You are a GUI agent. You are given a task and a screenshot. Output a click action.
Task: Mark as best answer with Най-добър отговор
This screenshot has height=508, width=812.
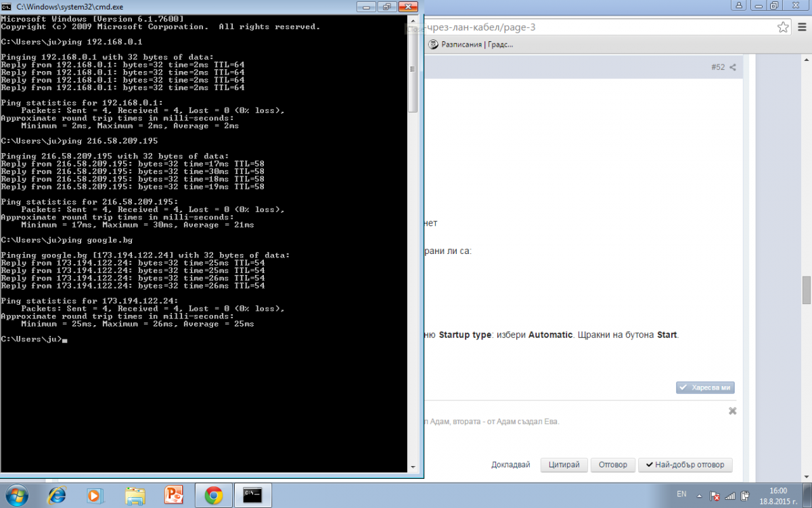[685, 465]
